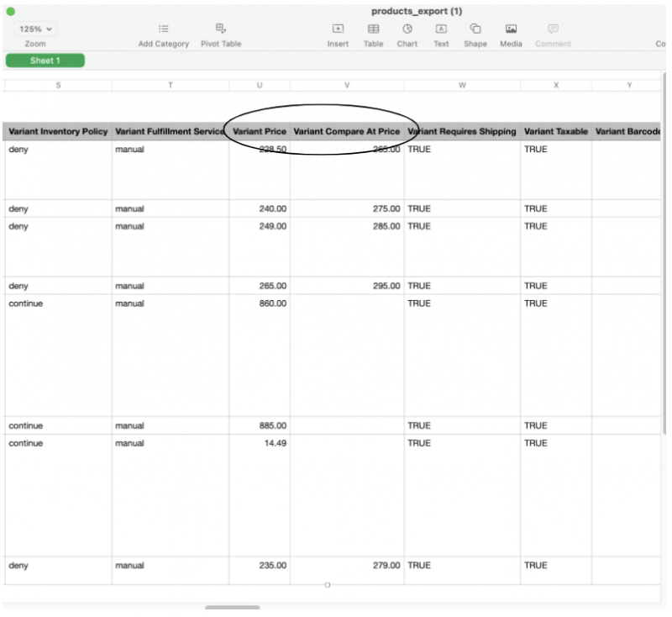The height and width of the screenshot is (617, 672).
Task: Open the Pivot Table tool
Action: tap(220, 29)
